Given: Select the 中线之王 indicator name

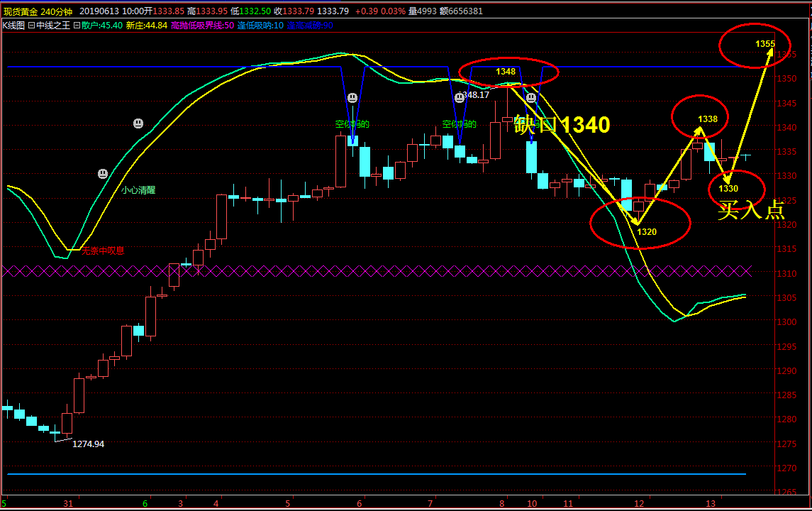Looking at the screenshot, I should tap(52, 26).
